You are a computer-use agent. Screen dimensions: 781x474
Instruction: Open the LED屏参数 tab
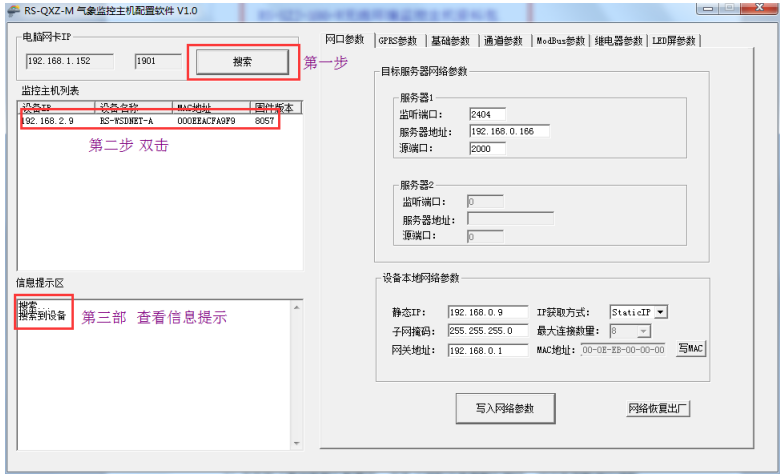(674, 41)
